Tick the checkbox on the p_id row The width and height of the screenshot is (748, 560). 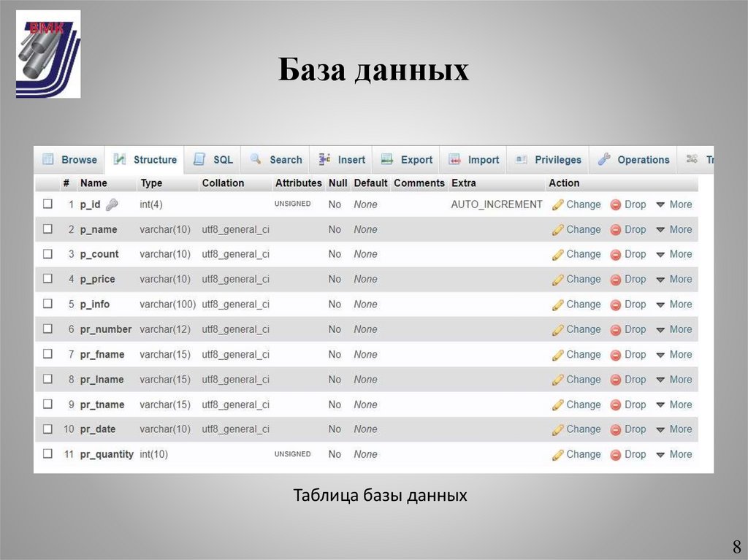point(47,204)
